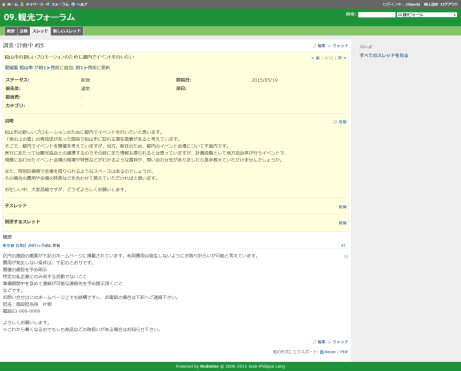The image size is (461, 371).
Task: Open personal settings link at top right
Action: [431, 4]
